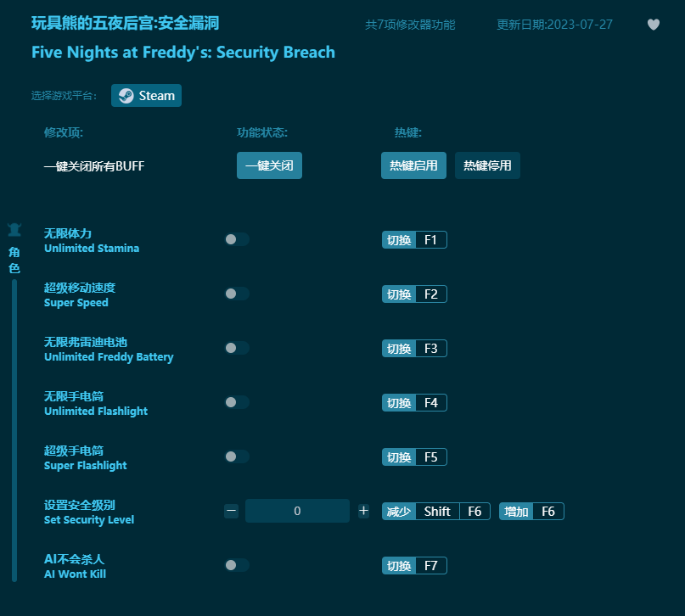Click the plus stepper beside Set Security Level
685x616 pixels.
click(x=363, y=511)
